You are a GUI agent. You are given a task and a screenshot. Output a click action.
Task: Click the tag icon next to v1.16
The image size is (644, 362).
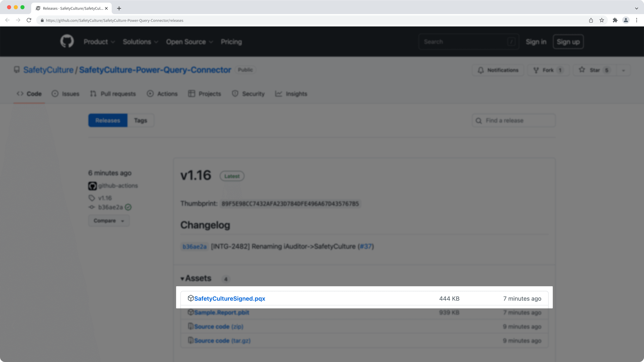(92, 198)
